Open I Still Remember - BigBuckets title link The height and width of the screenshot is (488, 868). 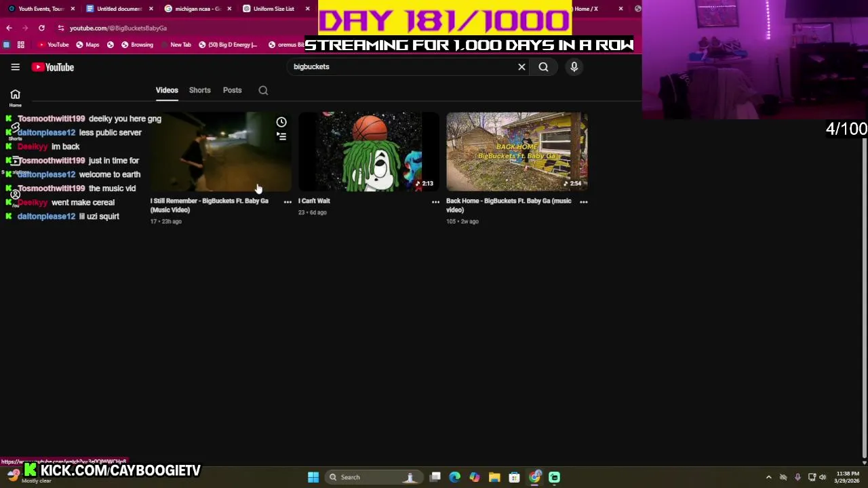coord(209,205)
